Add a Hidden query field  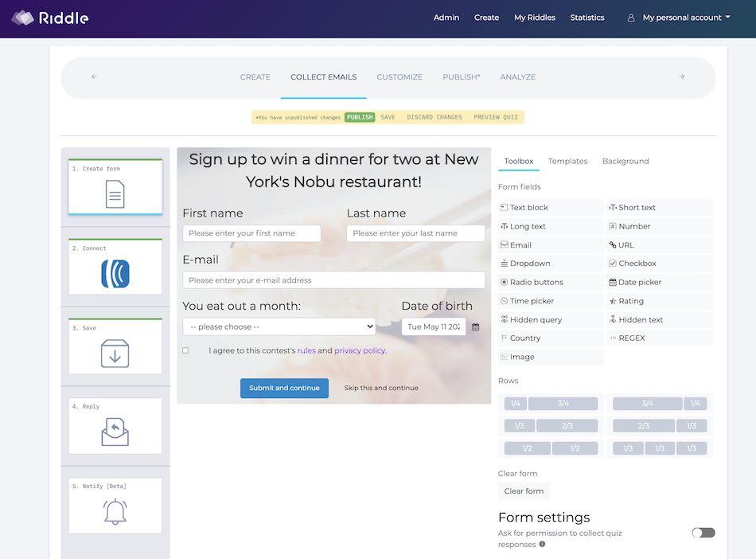pos(551,320)
